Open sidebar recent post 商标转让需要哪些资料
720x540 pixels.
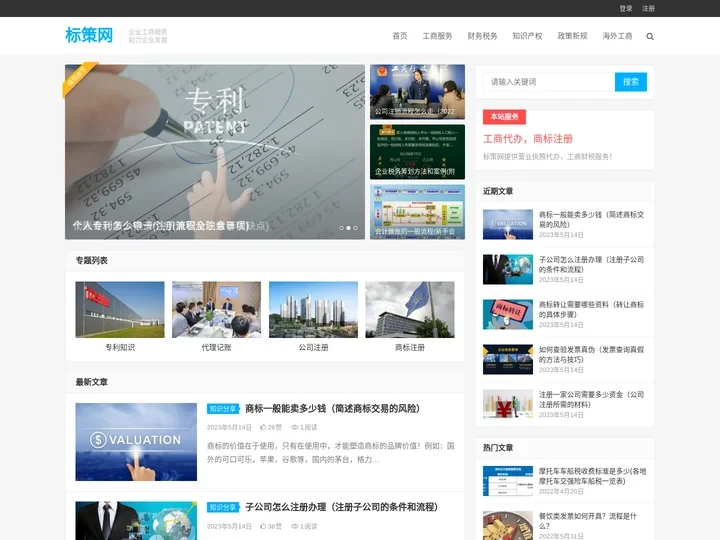591,309
